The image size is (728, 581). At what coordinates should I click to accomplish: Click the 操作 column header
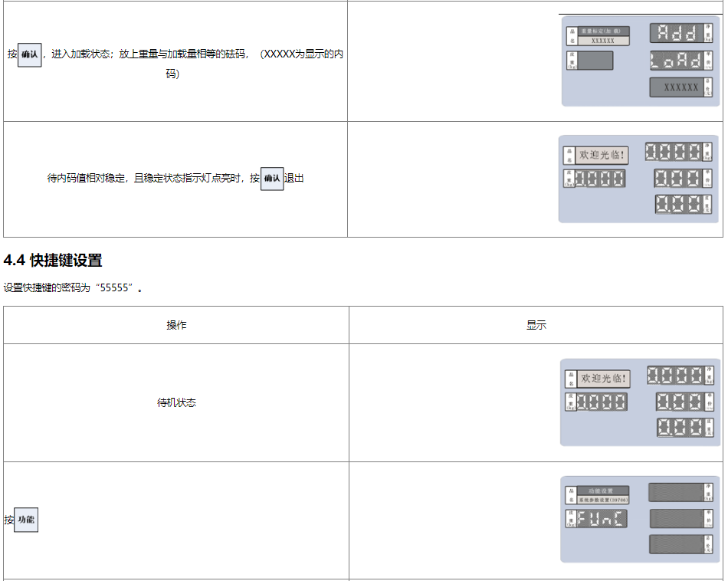(176, 325)
